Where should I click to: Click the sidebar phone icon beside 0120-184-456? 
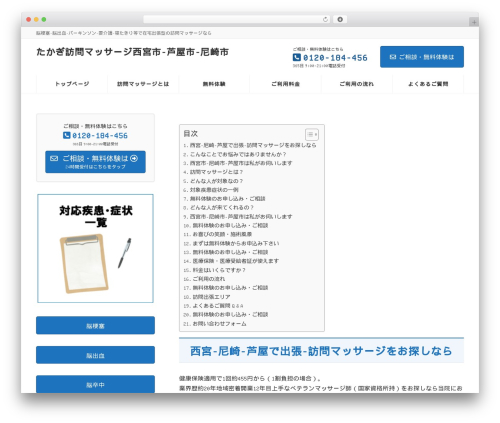pyautogui.click(x=67, y=135)
